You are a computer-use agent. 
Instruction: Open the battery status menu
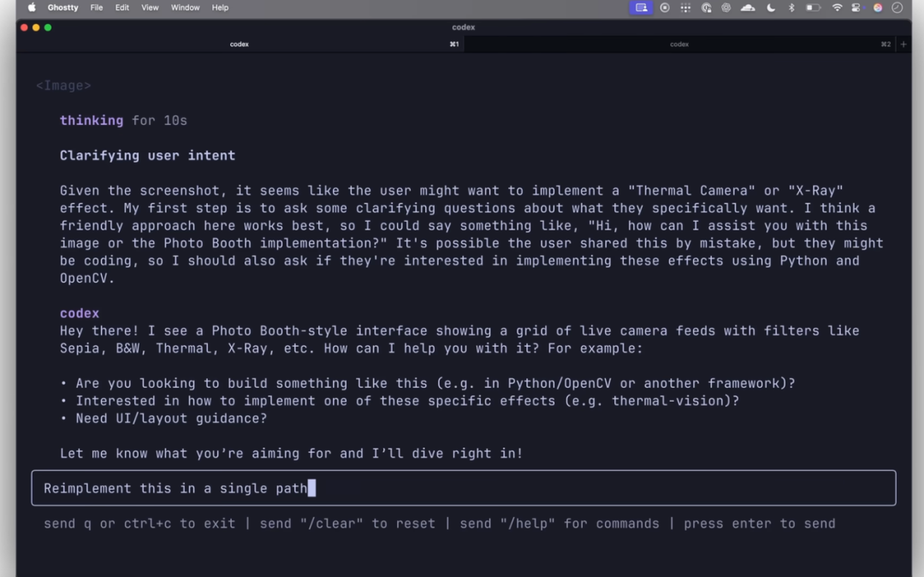(x=813, y=8)
